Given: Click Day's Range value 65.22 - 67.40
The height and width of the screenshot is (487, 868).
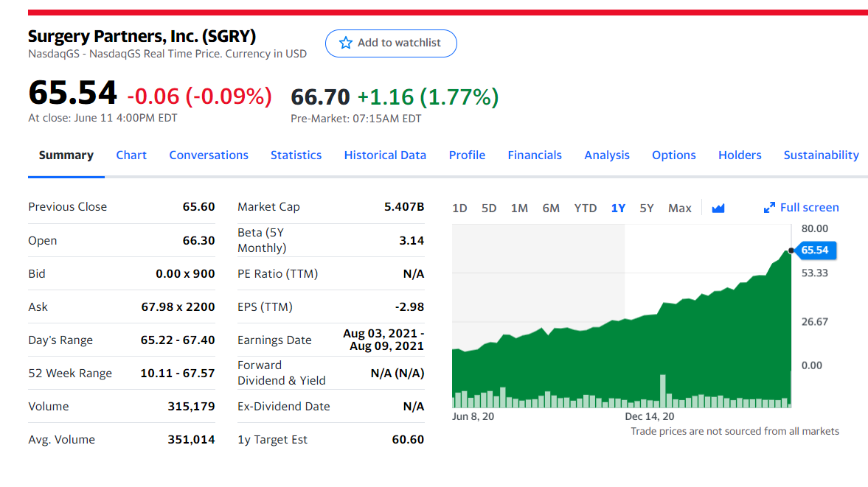Looking at the screenshot, I should coord(178,340).
